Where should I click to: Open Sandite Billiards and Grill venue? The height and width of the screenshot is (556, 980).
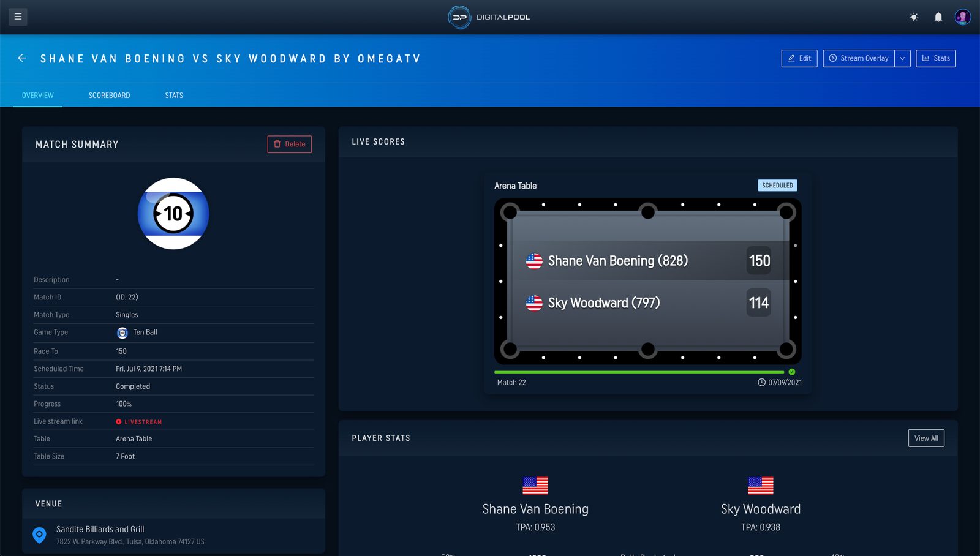tap(100, 529)
